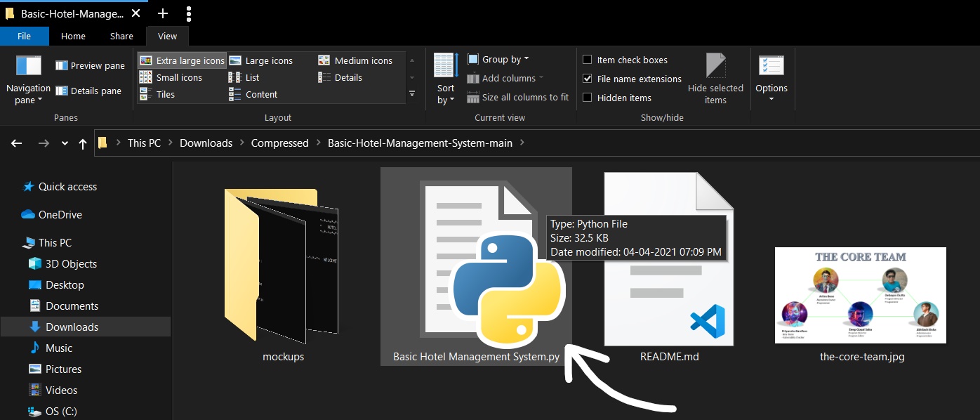Expand chevron after Downloads breadcrumb

pos(242,143)
